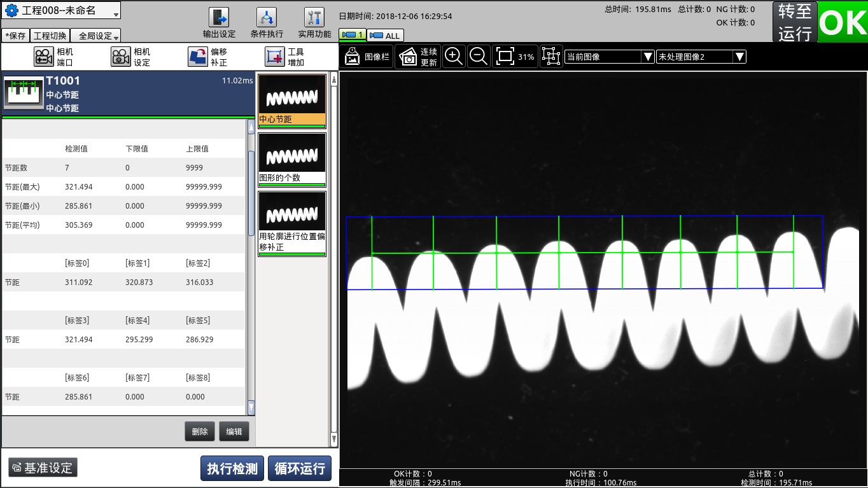This screenshot has width=868, height=488.
Task: Click the zoom out magnifier icon
Action: click(478, 57)
